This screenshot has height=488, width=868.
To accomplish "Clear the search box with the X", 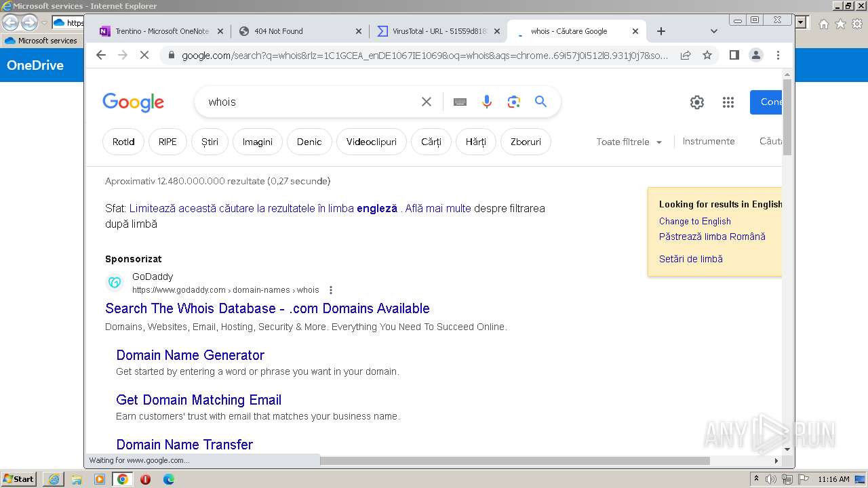I will 427,102.
